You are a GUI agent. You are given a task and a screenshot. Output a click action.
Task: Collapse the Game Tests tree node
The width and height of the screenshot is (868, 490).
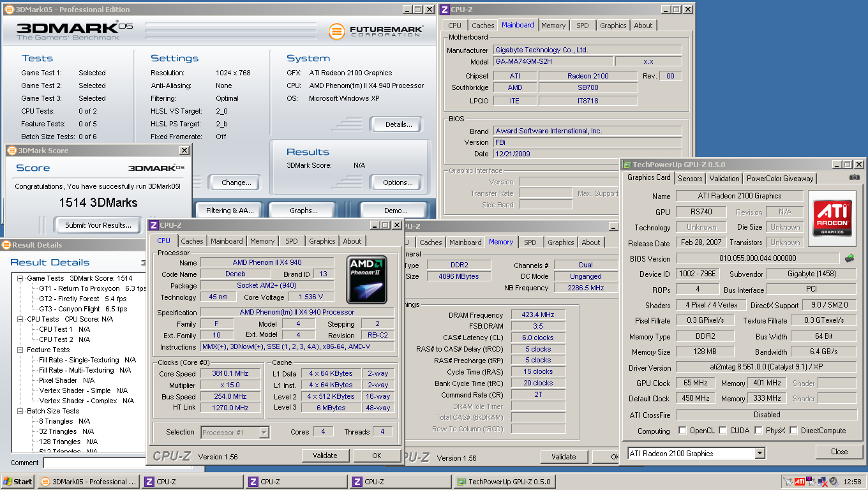[20, 278]
